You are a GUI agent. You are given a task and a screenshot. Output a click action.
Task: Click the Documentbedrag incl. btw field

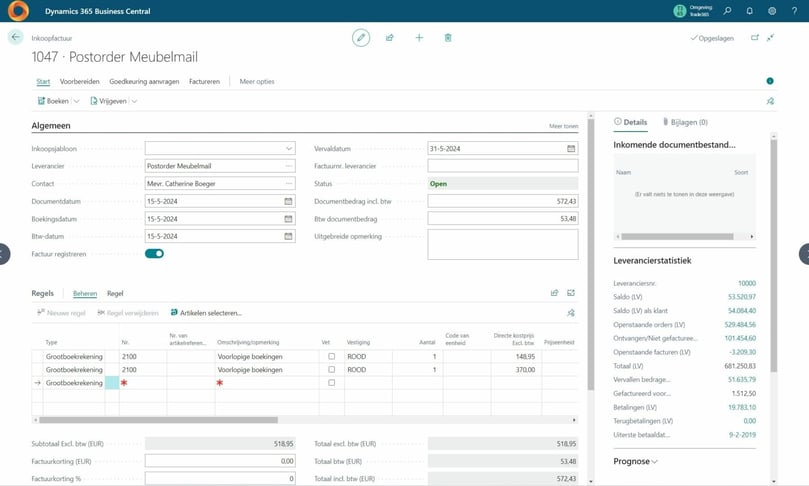[x=503, y=201]
